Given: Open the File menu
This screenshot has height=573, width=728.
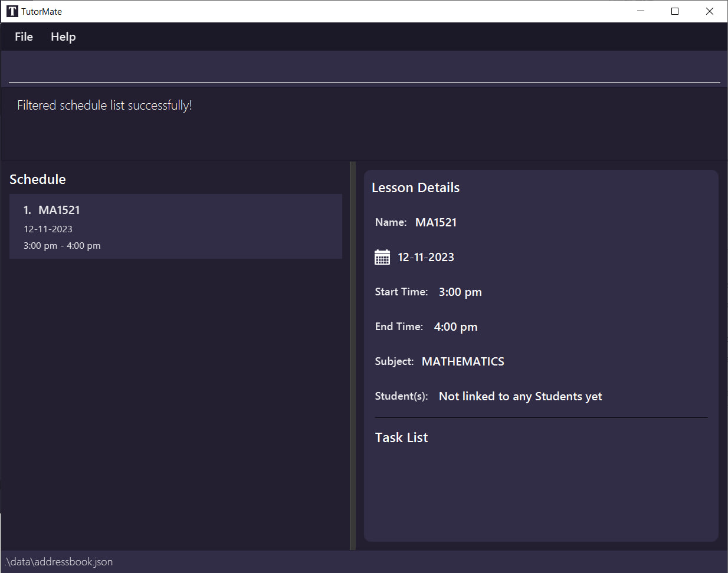Looking at the screenshot, I should [24, 37].
